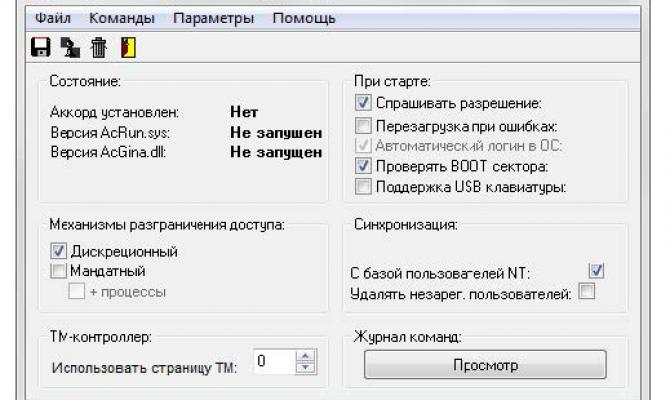The height and width of the screenshot is (400, 670).
Task: Click the floppy disk save icon
Action: click(41, 46)
